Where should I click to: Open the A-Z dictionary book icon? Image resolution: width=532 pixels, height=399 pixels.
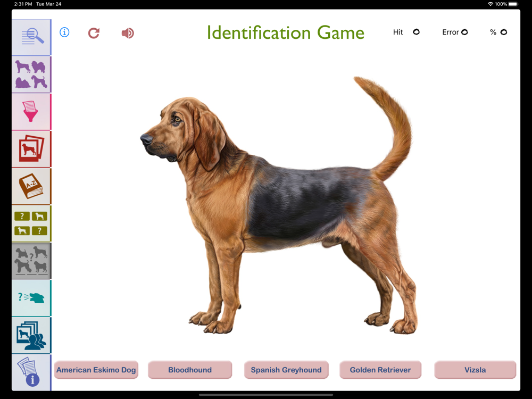(31, 186)
